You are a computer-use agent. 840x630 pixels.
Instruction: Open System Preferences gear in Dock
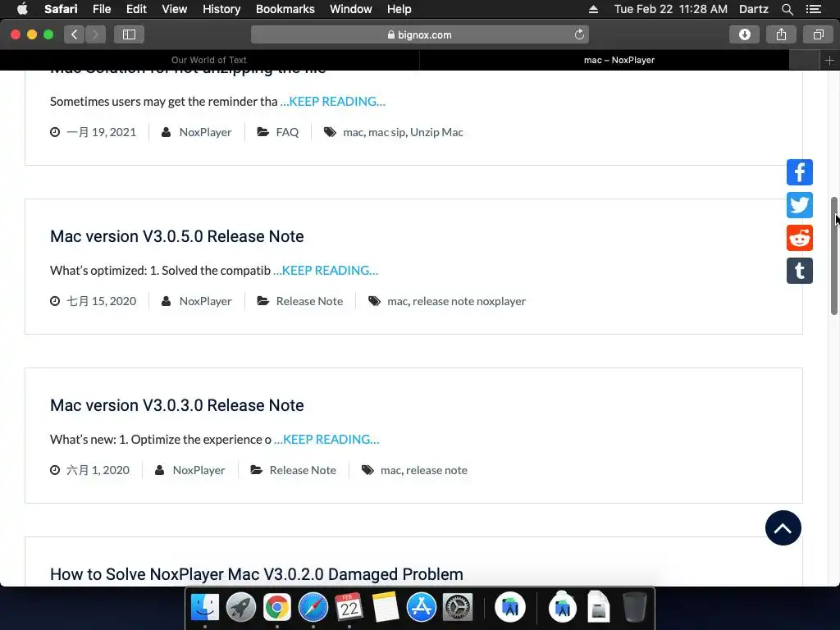click(x=457, y=607)
